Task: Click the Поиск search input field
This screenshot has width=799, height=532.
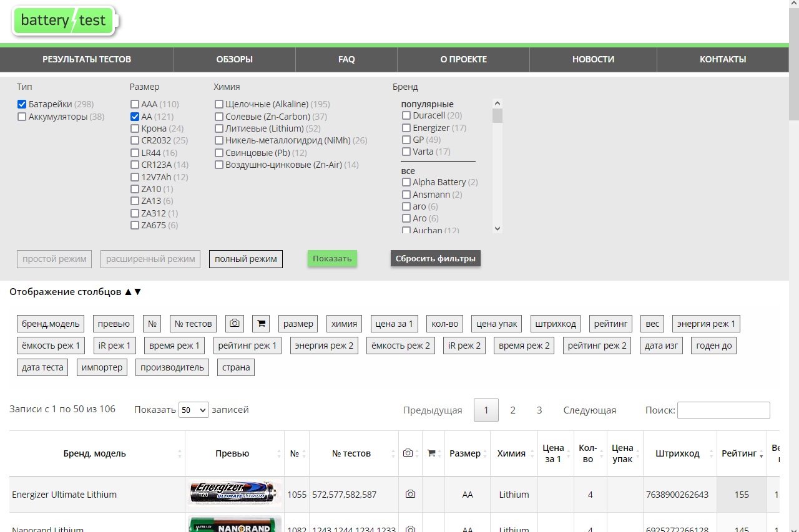Action: point(723,410)
